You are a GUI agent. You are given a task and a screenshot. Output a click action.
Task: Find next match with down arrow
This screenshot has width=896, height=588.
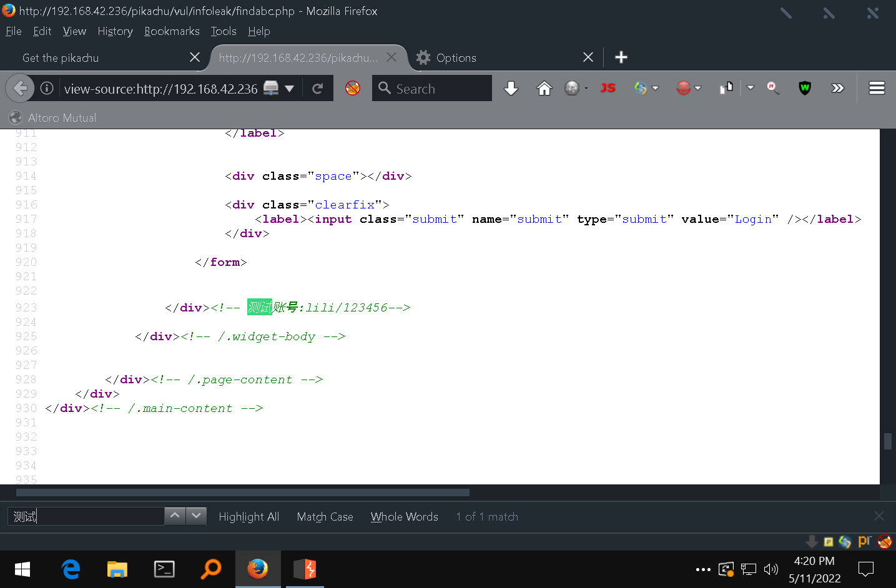[196, 516]
